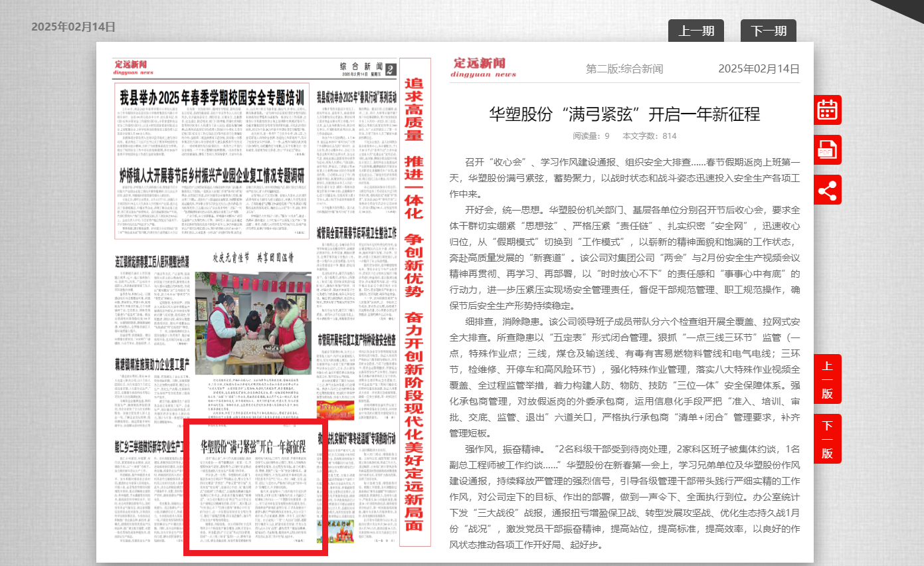Download the page PDF via red icon

827,149
